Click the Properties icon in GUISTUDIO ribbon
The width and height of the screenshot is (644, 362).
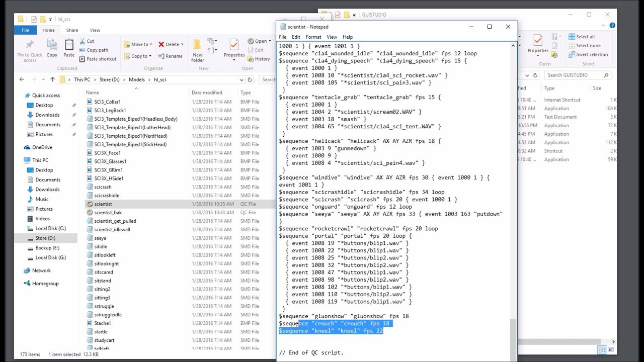click(x=538, y=41)
